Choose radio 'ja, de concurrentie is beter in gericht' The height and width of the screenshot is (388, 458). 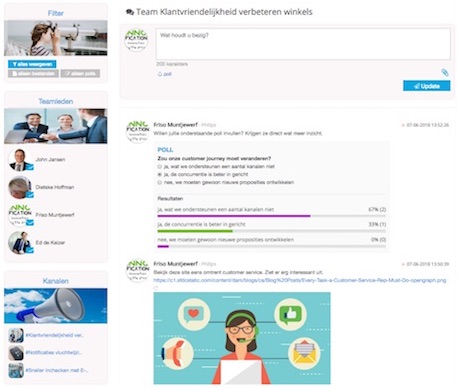[x=160, y=174]
